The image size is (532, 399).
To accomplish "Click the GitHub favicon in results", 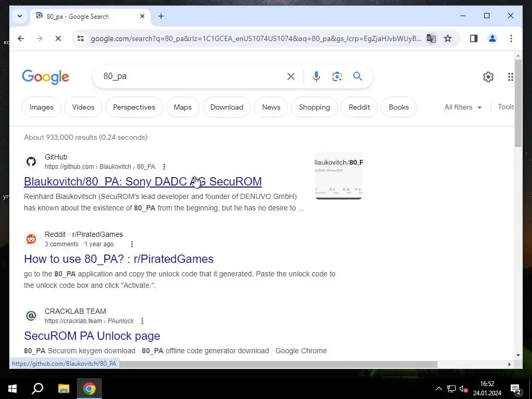I will [x=31, y=162].
